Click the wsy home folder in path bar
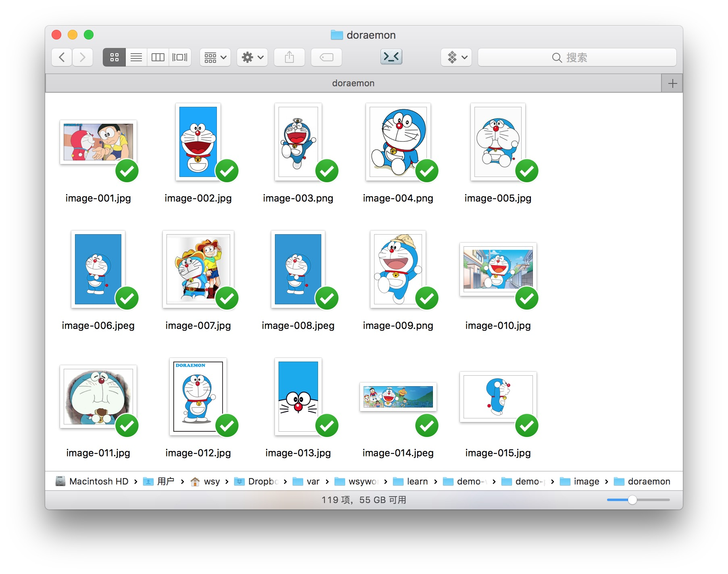This screenshot has height=574, width=728. pos(205,481)
